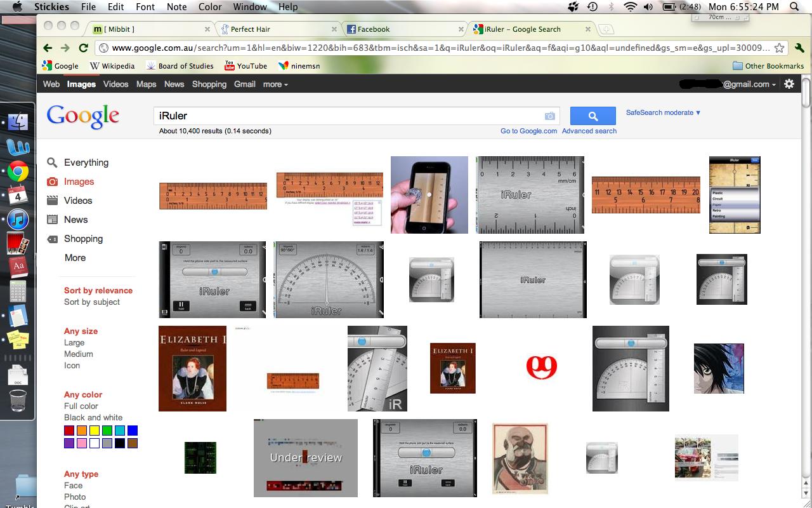Image resolution: width=812 pixels, height=508 pixels.
Task: Bookmark this page with the star icon
Action: pyautogui.click(x=779, y=48)
